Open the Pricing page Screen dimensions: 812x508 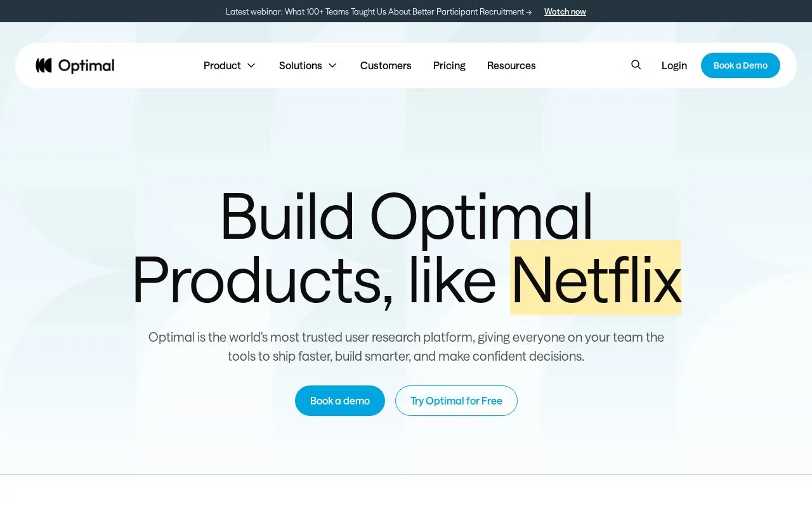tap(449, 65)
